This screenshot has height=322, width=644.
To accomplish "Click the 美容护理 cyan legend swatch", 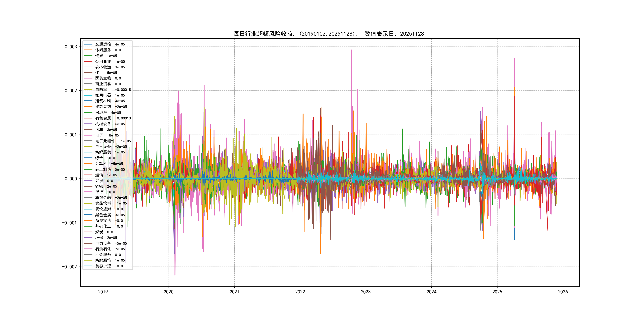I will coord(88,266).
